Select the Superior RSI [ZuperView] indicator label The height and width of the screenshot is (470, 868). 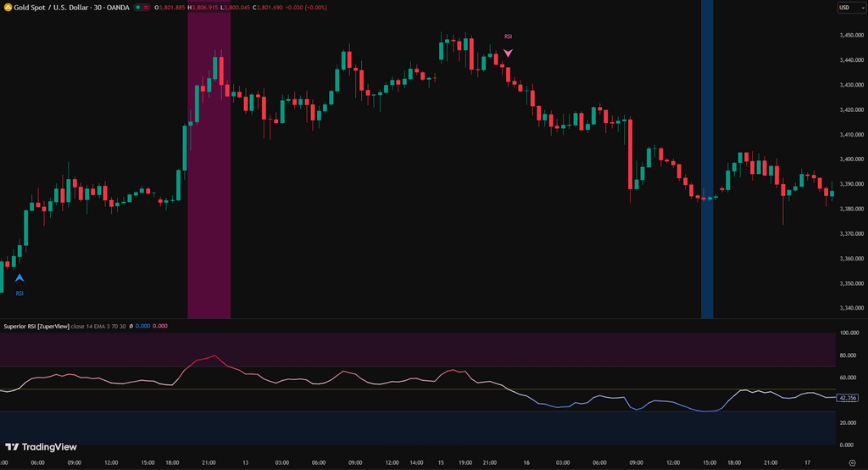36,326
